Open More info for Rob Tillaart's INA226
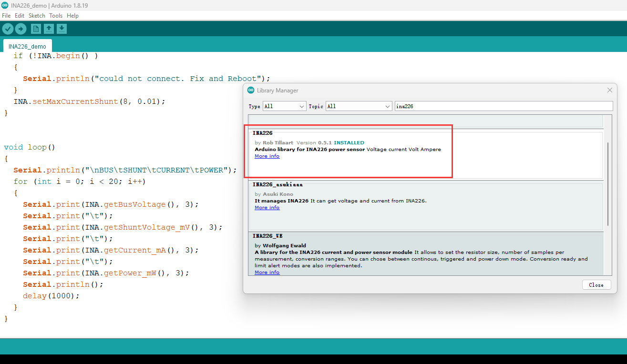This screenshot has width=627, height=364. [x=267, y=156]
